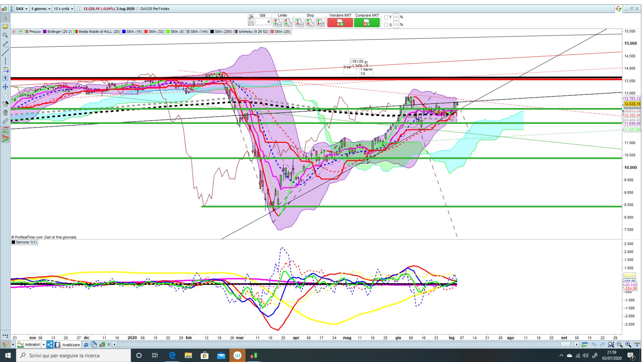Click the T percent value field
Screen dimensions: 644x362
click(x=396, y=17)
